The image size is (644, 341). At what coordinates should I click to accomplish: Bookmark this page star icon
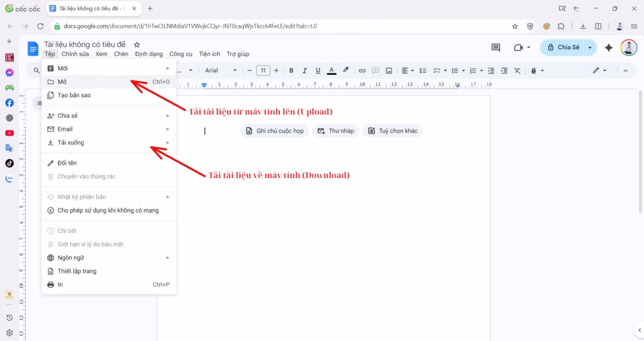(x=515, y=26)
